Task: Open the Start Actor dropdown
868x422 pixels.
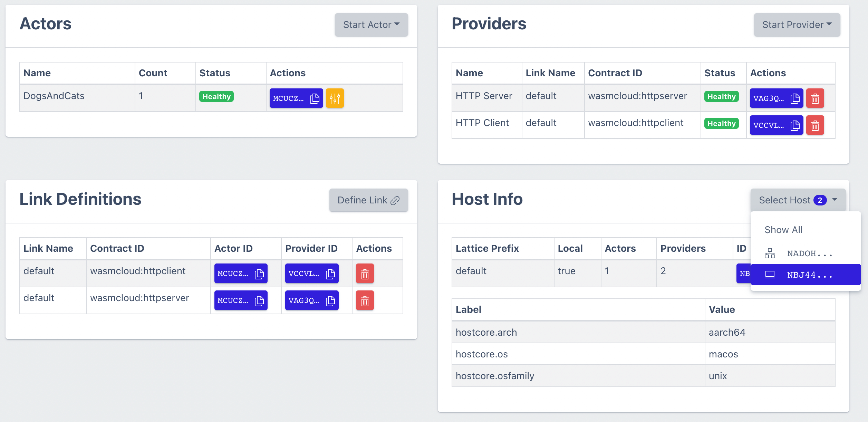Action: point(371,25)
